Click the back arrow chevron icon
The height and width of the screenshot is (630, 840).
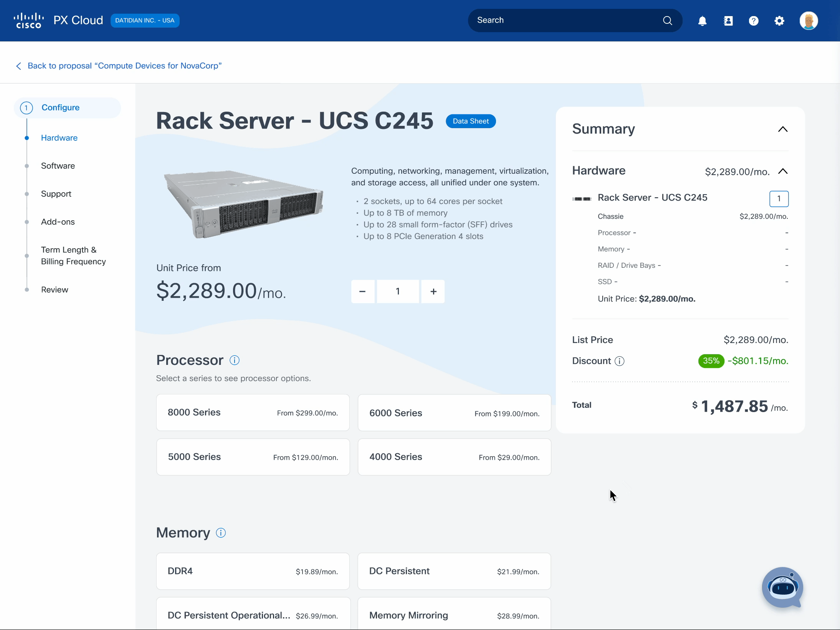pyautogui.click(x=18, y=66)
